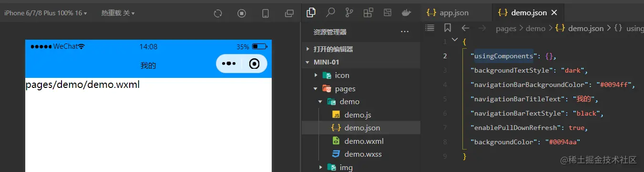Click the simulator battery indicator
The image size is (644, 172).
click(x=260, y=47)
